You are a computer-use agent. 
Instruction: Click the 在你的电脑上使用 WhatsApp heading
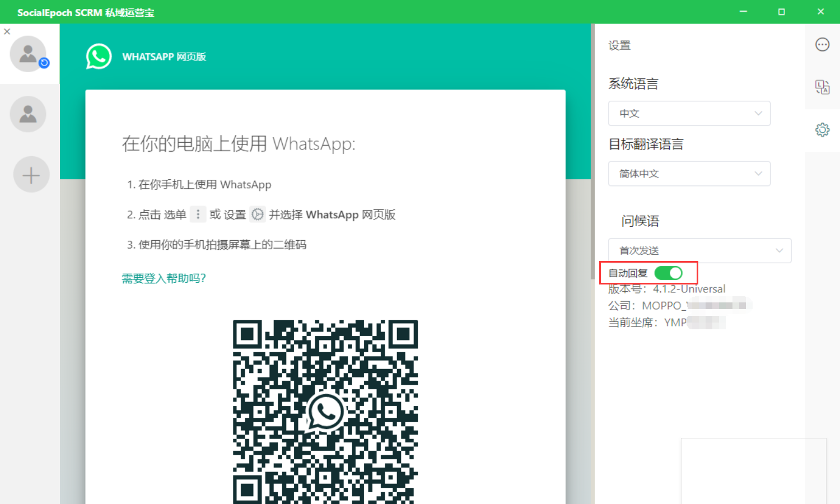tap(239, 144)
